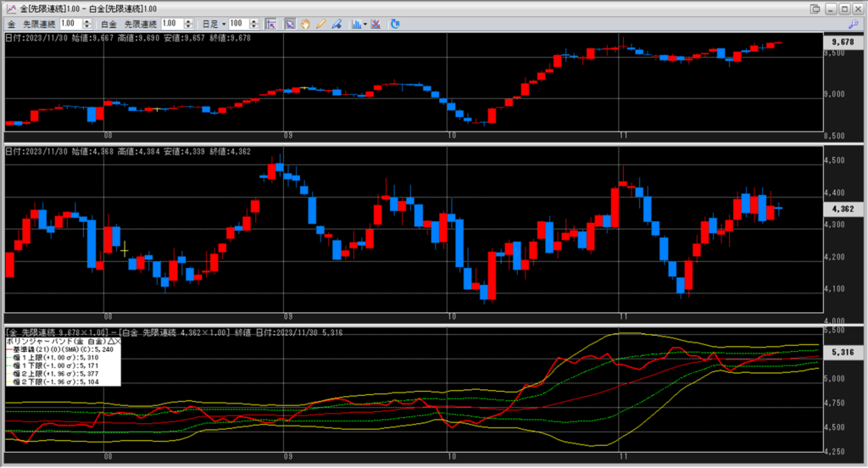Image resolution: width=868 pixels, height=468 pixels.
Task: Select the pencil drawing tool
Action: 320,24
